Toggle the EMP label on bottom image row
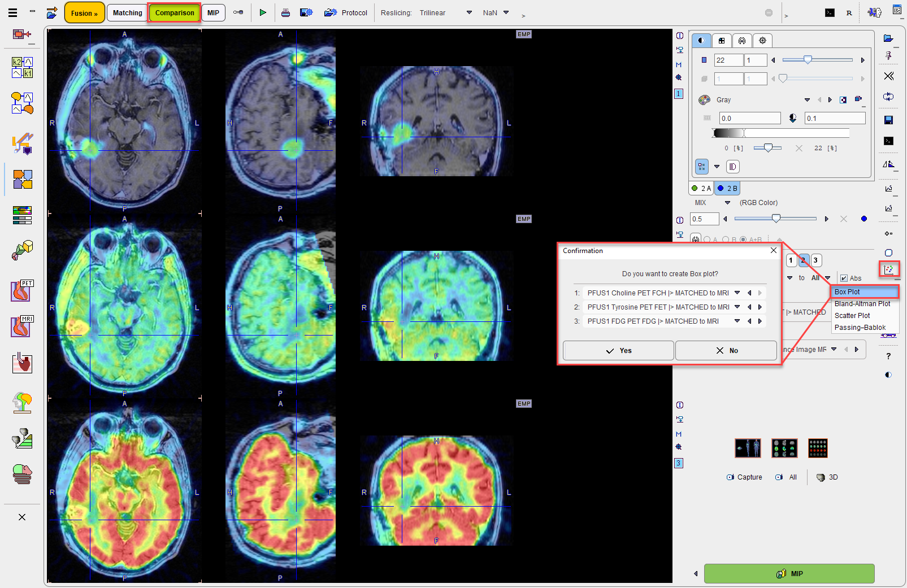The height and width of the screenshot is (588, 907). [524, 404]
